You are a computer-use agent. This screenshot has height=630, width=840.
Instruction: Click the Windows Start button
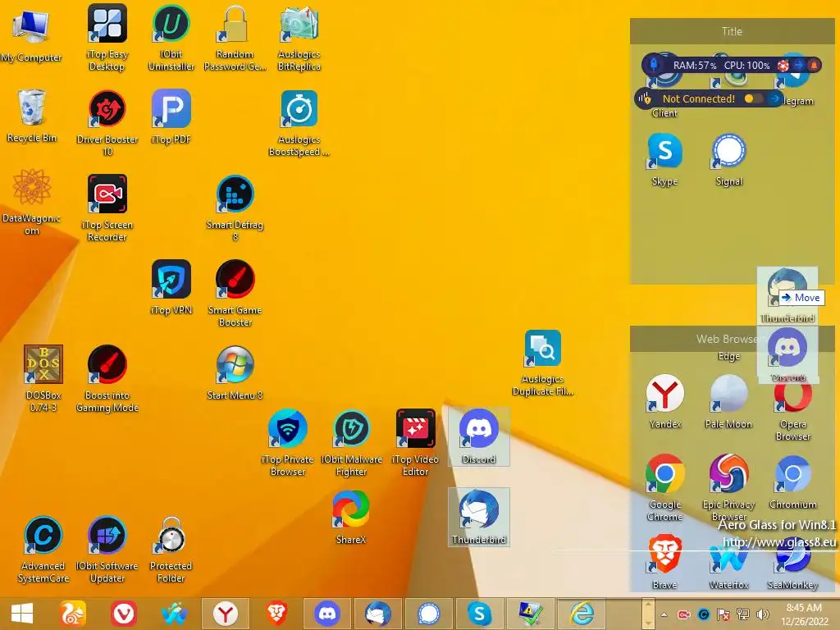[x=21, y=614]
